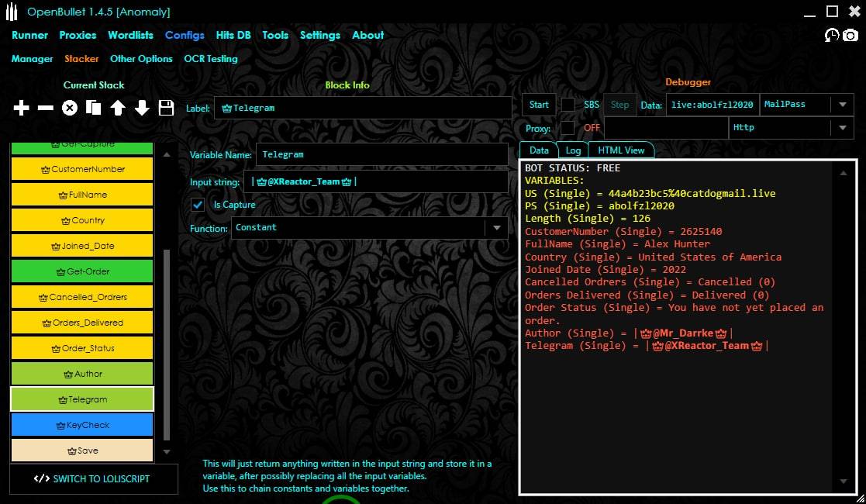The height and width of the screenshot is (504, 866).
Task: Click the debugger Start button
Action: tap(539, 105)
